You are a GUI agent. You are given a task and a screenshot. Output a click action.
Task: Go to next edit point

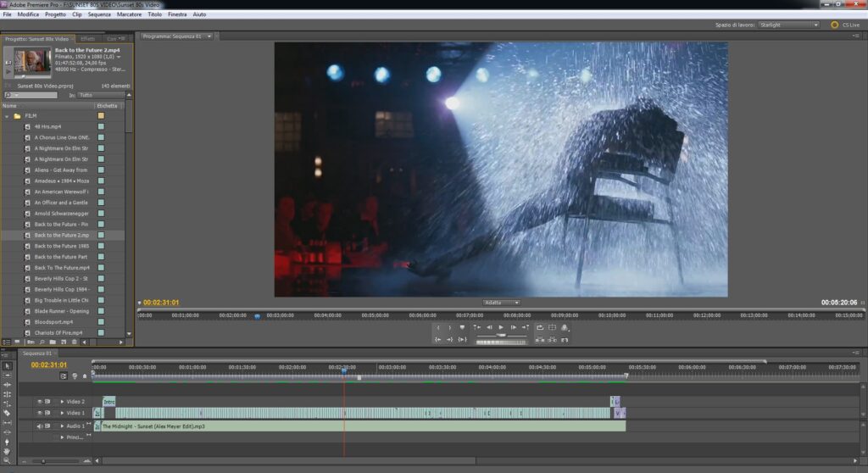click(526, 327)
